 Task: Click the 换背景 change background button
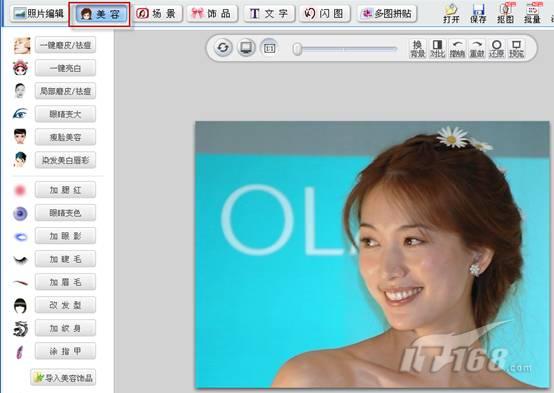click(x=418, y=49)
